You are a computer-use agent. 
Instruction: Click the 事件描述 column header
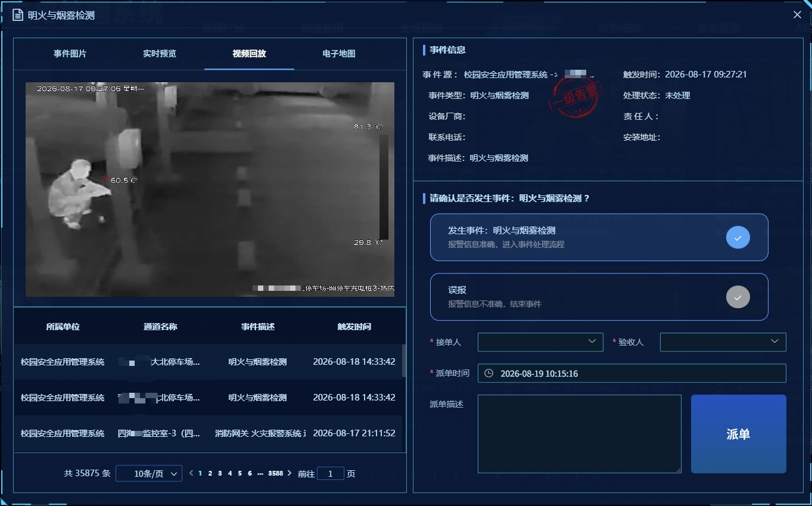[258, 327]
